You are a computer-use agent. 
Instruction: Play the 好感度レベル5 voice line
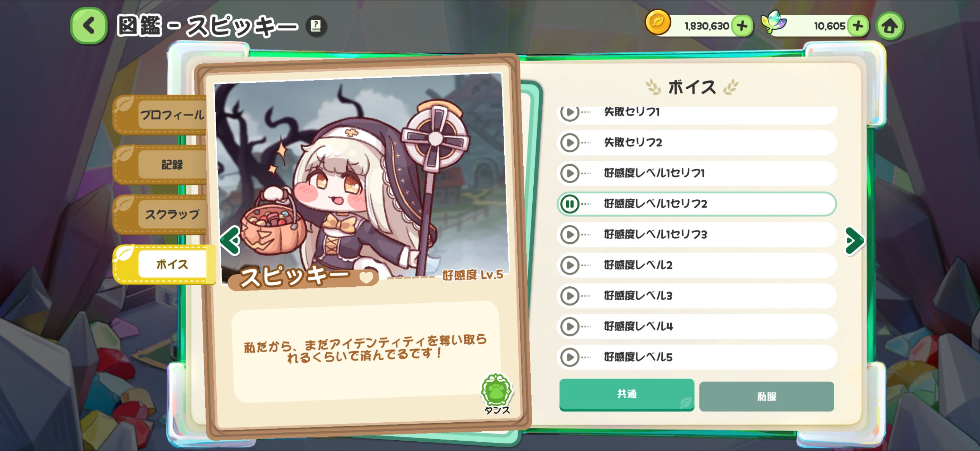tap(570, 357)
